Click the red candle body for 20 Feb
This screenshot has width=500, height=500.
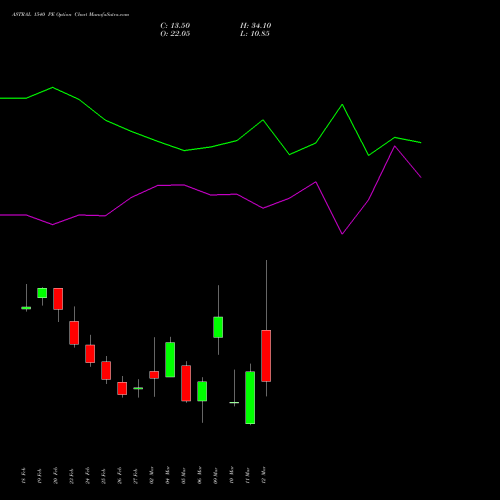58,299
